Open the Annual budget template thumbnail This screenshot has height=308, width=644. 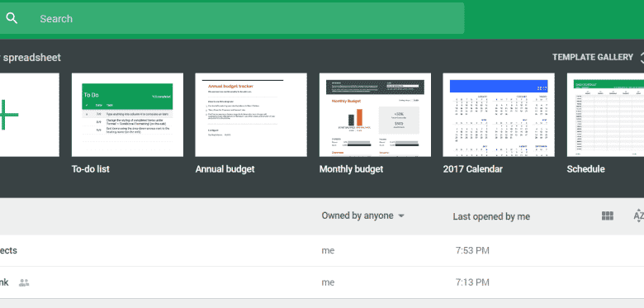(251, 115)
